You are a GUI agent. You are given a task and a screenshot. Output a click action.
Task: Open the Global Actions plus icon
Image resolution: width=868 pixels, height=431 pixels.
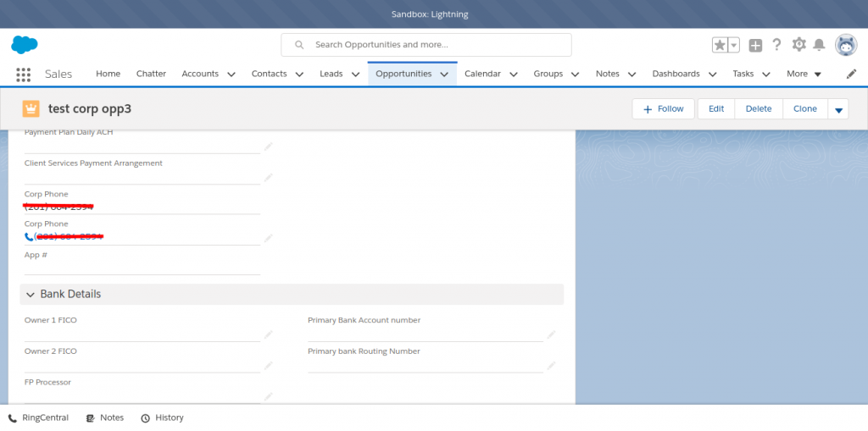[x=755, y=45]
